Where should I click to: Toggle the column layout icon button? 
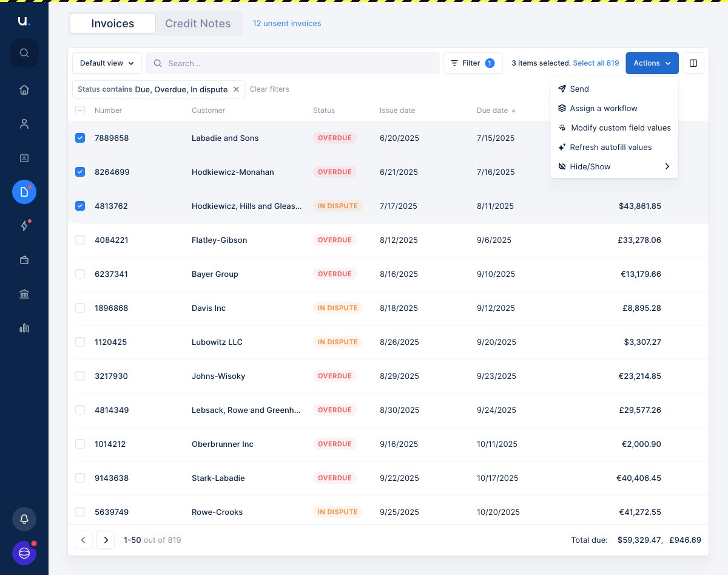click(x=693, y=63)
